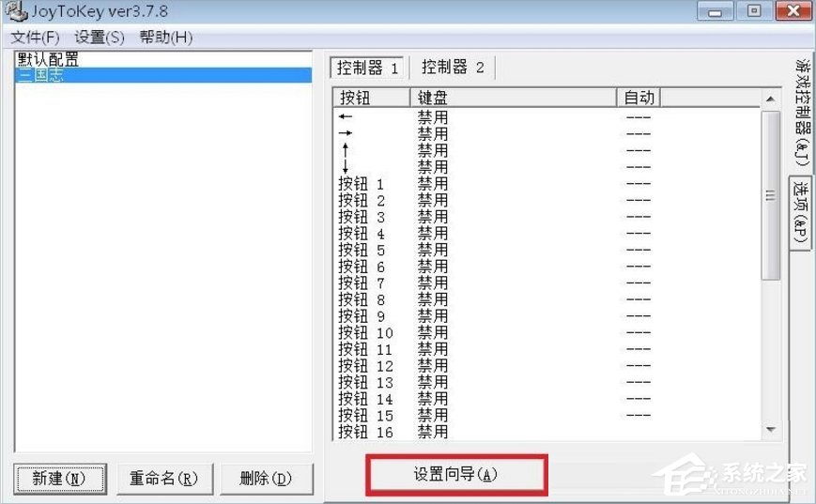The height and width of the screenshot is (504, 816).
Task: Select the 按钮 8 row
Action: tap(547, 300)
